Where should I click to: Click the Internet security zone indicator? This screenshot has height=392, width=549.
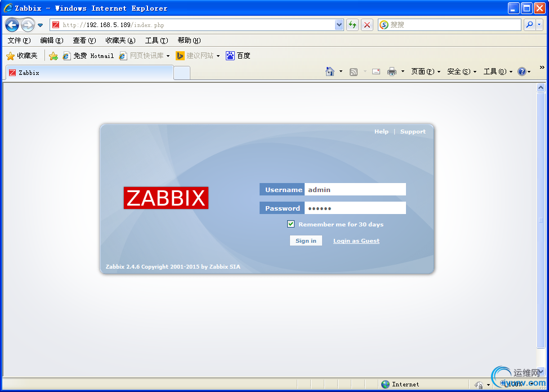point(400,384)
